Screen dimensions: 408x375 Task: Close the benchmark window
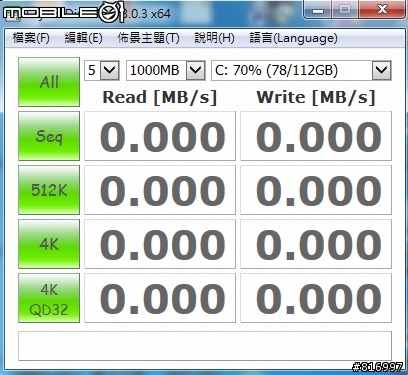click(x=382, y=9)
